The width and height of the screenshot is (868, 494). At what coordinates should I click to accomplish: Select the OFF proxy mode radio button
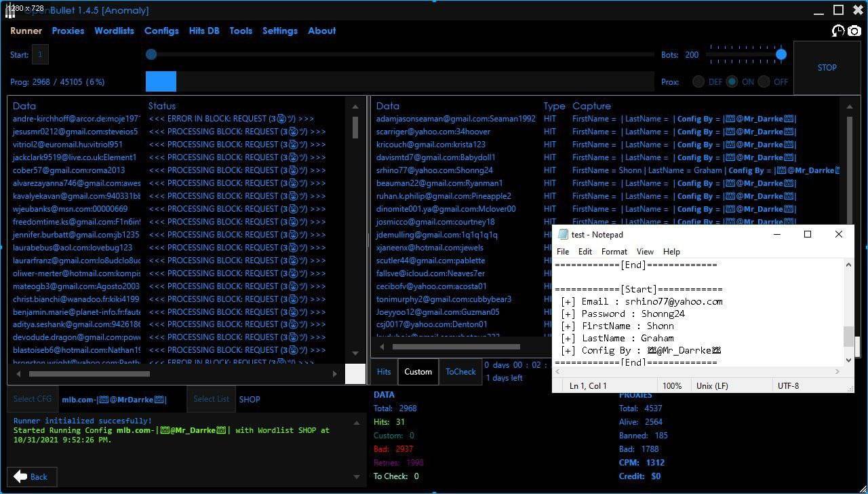(x=764, y=81)
